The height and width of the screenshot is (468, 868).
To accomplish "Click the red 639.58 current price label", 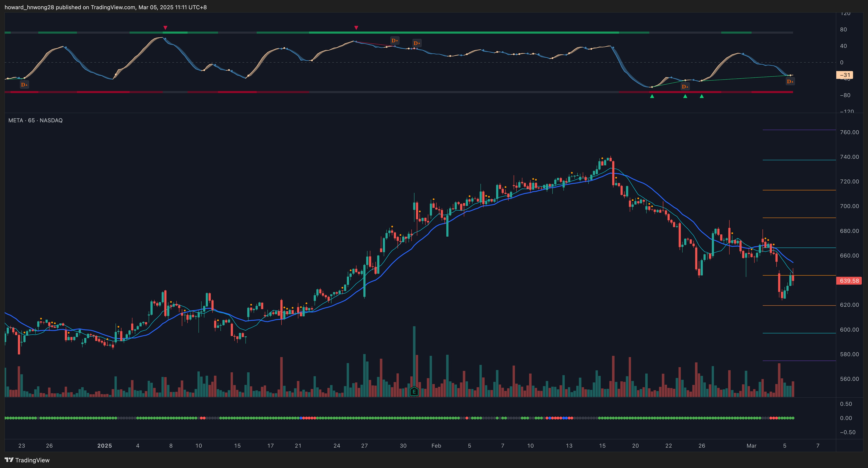I will [849, 281].
